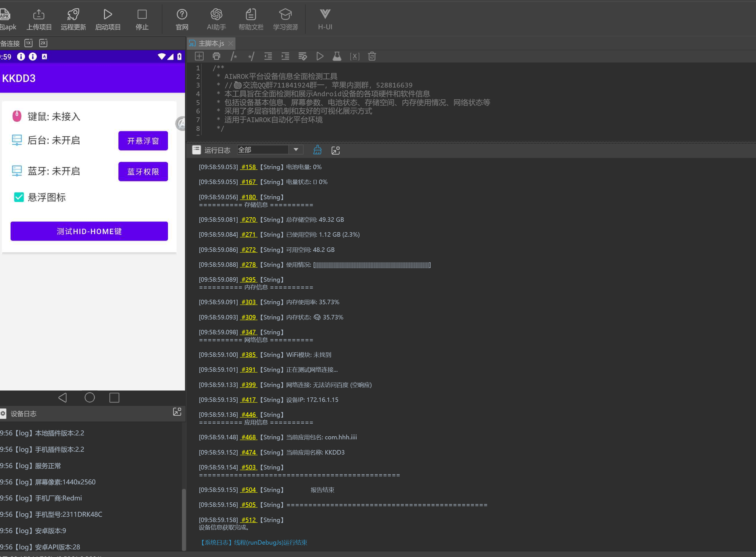Click the H-UI toolbar icon
Viewport: 756px width, 557px height.
pyautogui.click(x=325, y=19)
